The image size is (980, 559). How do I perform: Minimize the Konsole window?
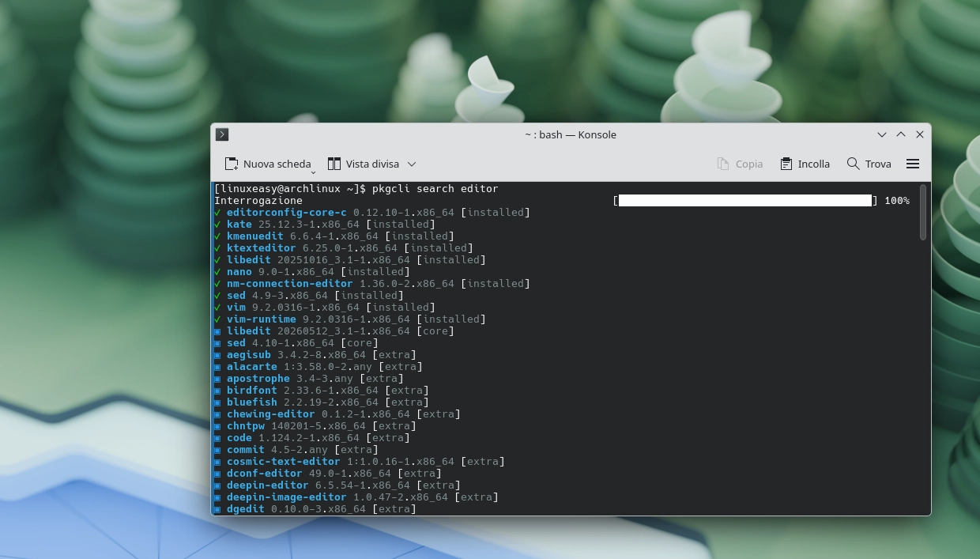tap(882, 134)
